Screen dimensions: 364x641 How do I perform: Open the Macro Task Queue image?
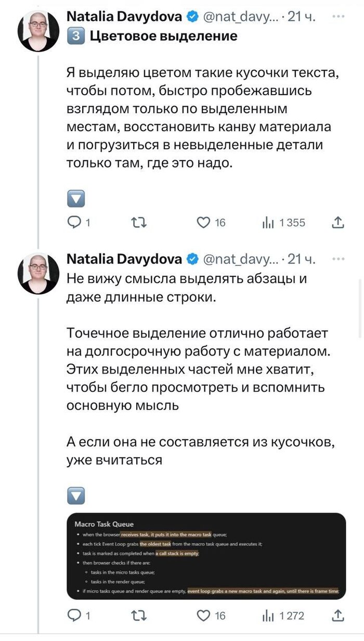pyautogui.click(x=206, y=556)
